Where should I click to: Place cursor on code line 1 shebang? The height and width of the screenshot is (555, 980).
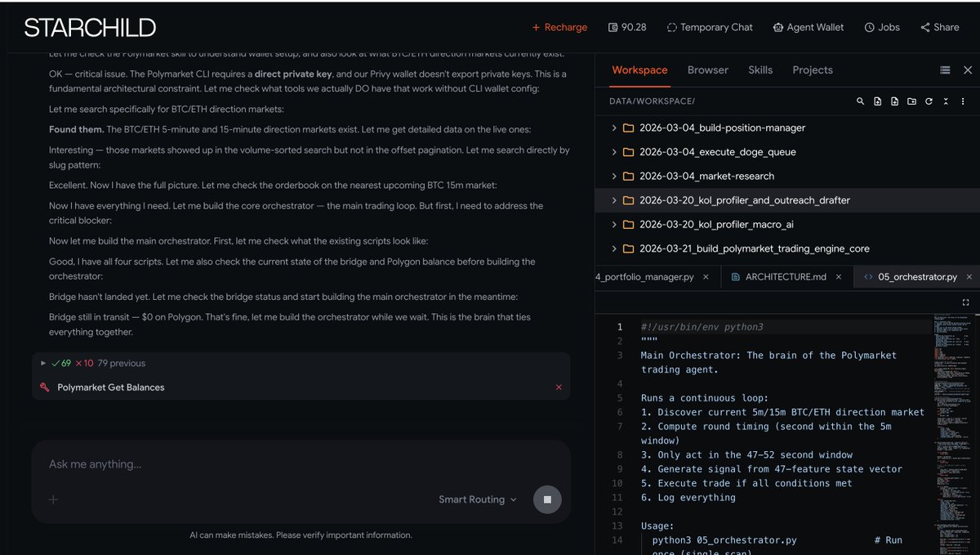[x=702, y=327]
